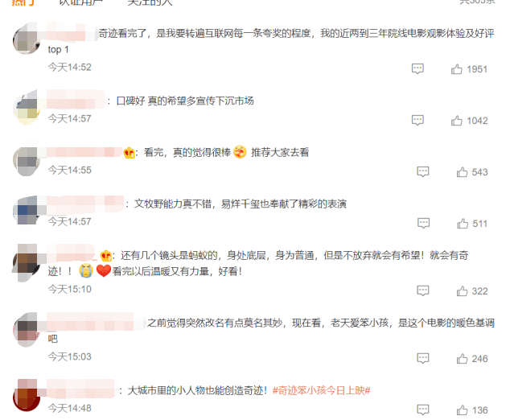The height and width of the screenshot is (420, 510).
Task: Like the comment showing 322 likes
Action: click(x=462, y=291)
